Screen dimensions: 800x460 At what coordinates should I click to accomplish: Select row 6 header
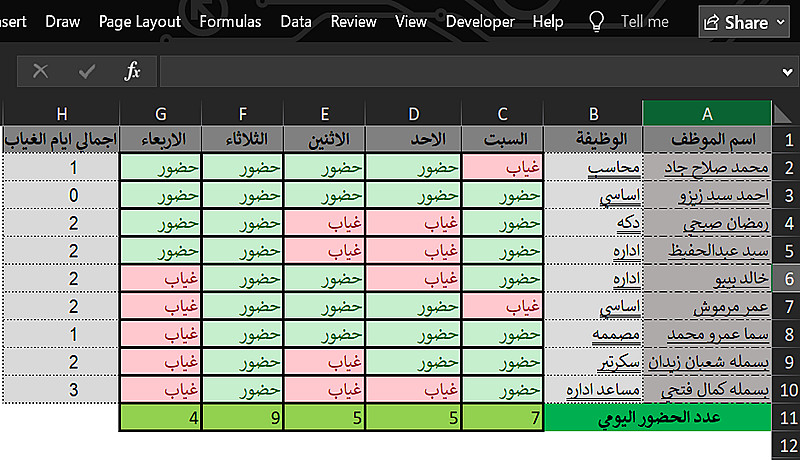(x=786, y=279)
